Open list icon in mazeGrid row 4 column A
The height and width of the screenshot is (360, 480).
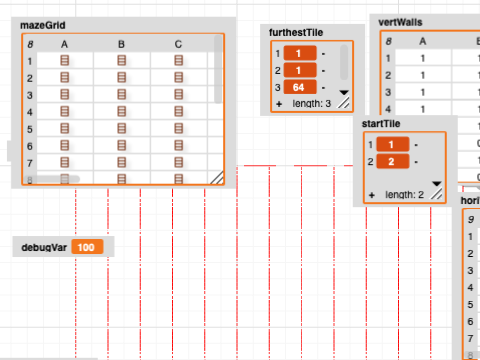coord(65,112)
